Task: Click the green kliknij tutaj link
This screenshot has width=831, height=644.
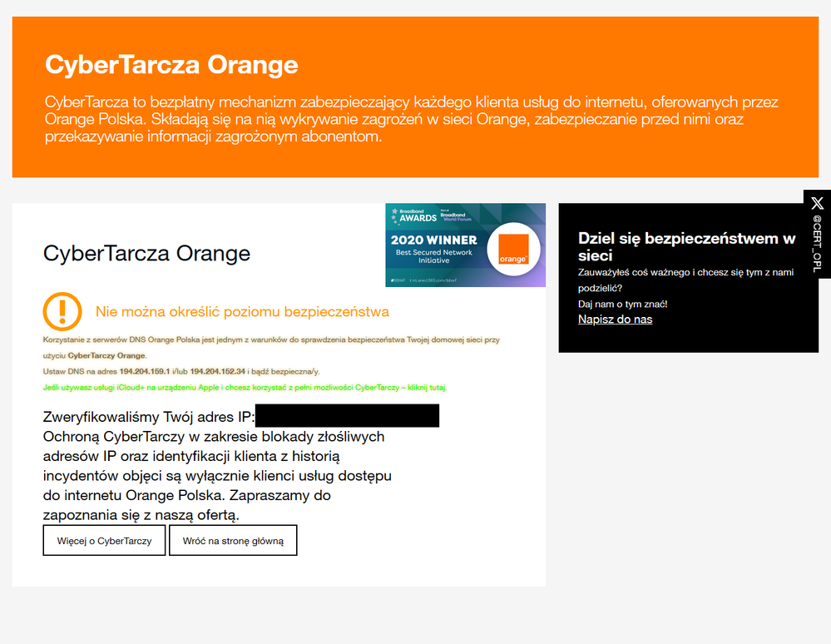Action: point(426,386)
